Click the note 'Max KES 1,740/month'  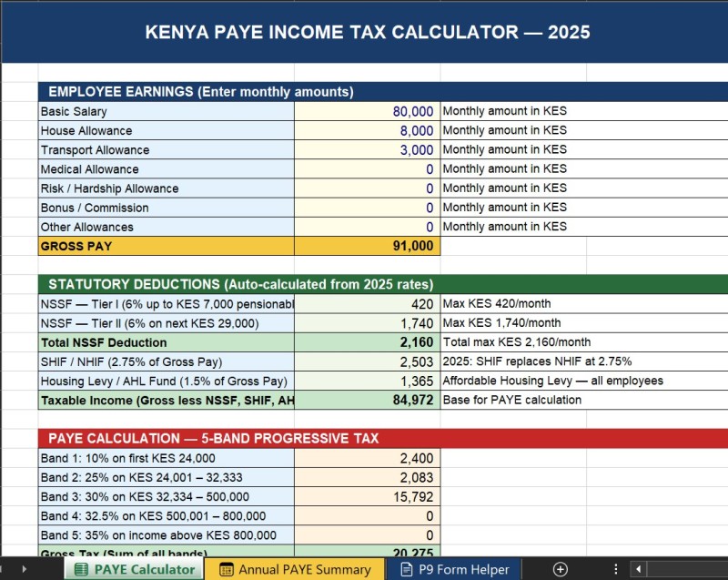coord(502,322)
